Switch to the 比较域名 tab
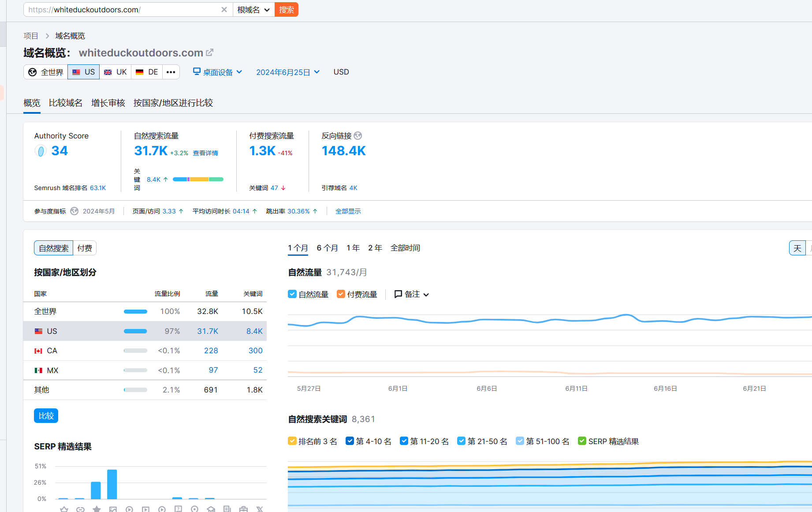812x512 pixels. 65,103
